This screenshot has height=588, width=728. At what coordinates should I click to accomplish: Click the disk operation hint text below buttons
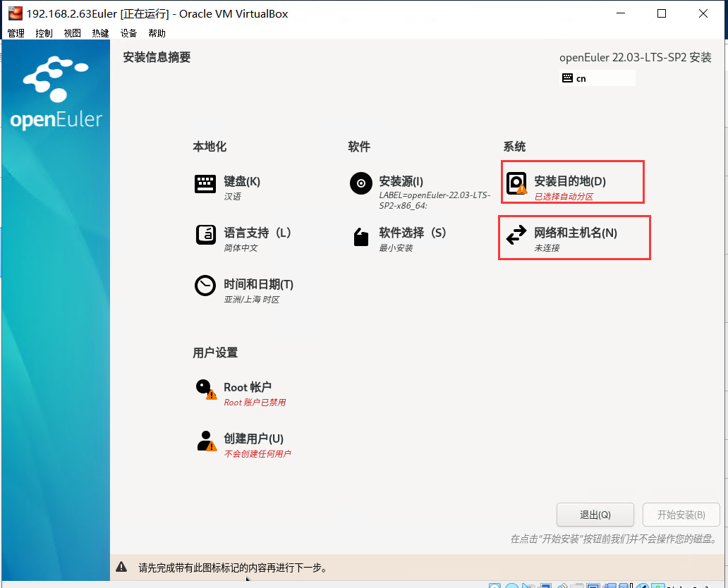tap(614, 539)
